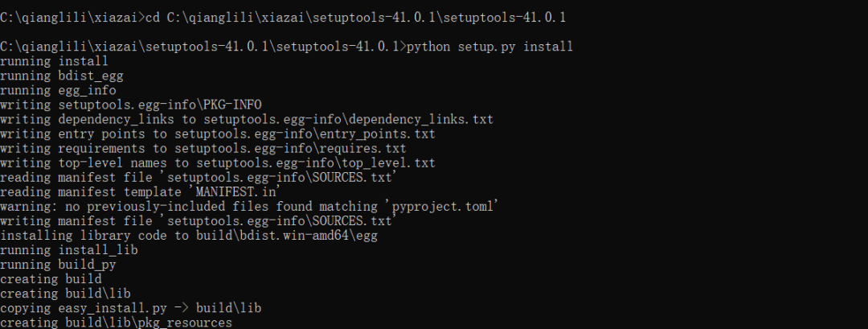868x329 pixels.
Task: Click the 'running install_lib' line
Action: coord(69,250)
